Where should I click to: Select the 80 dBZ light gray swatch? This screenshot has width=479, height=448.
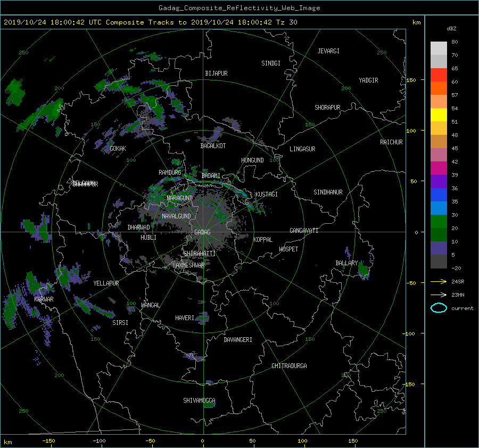coord(439,48)
